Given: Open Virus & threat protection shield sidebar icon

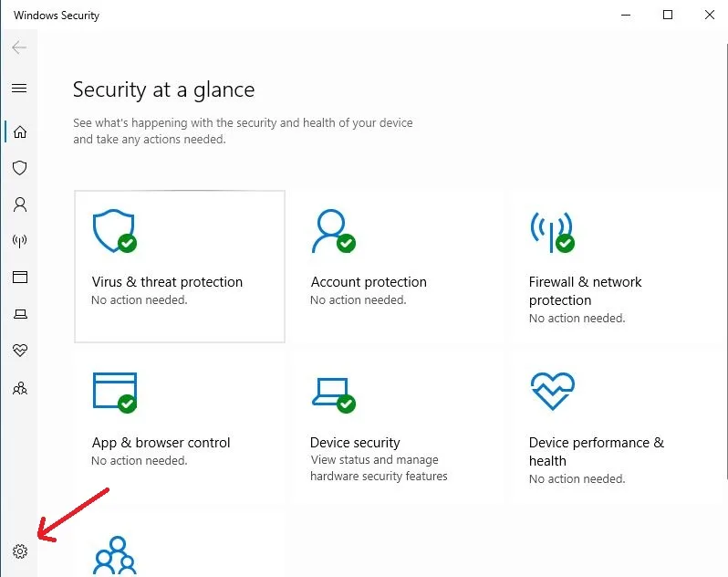Looking at the screenshot, I should (19, 168).
